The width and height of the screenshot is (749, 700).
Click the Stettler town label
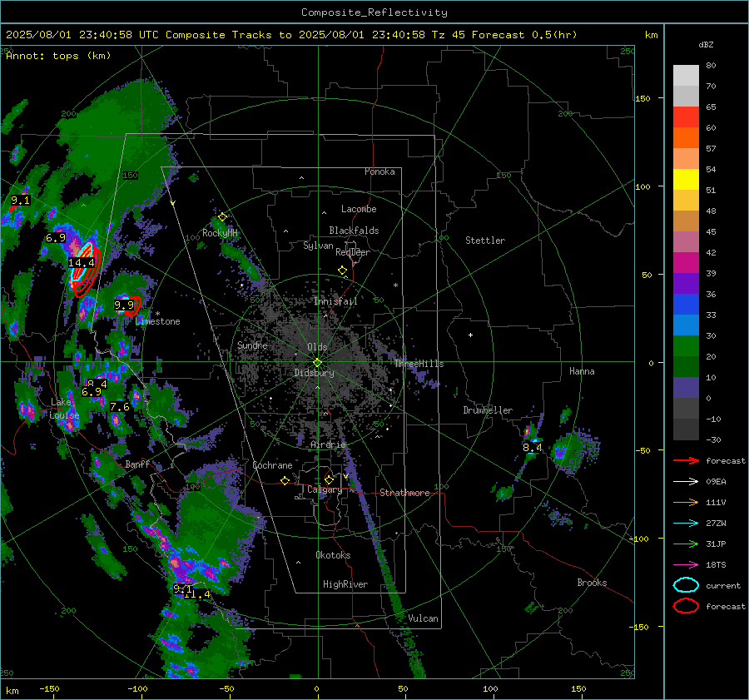[x=485, y=241]
